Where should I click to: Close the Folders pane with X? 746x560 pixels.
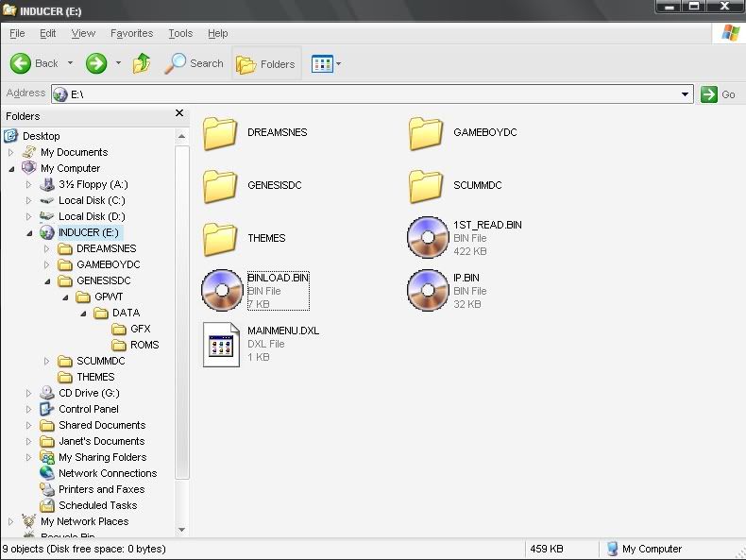tap(179, 112)
